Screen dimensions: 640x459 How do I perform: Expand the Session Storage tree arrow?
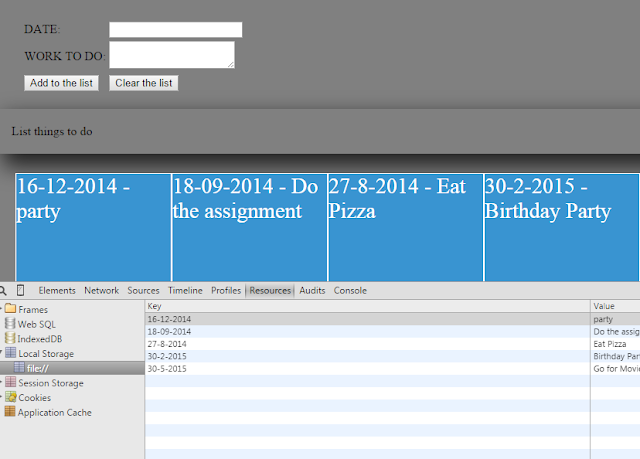click(x=1, y=381)
